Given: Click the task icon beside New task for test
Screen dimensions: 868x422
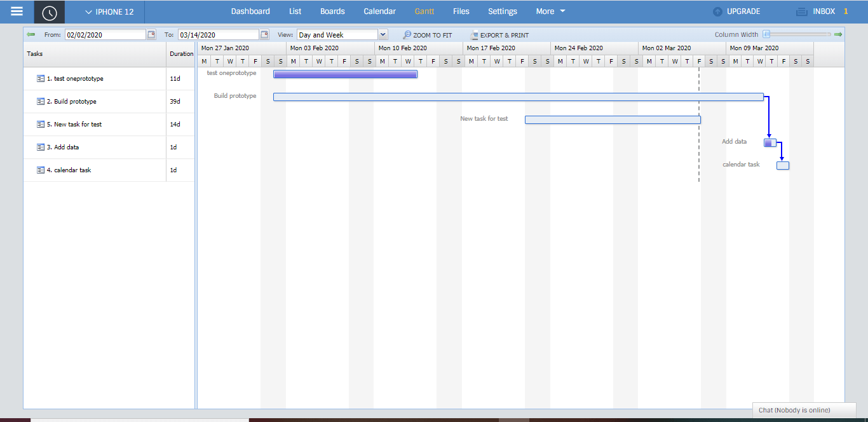Looking at the screenshot, I should click(41, 125).
